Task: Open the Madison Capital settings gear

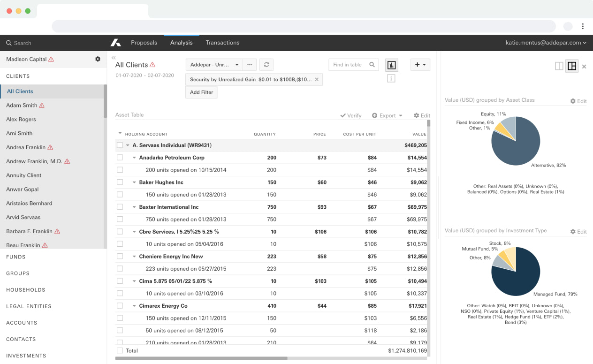Action: tap(98, 59)
